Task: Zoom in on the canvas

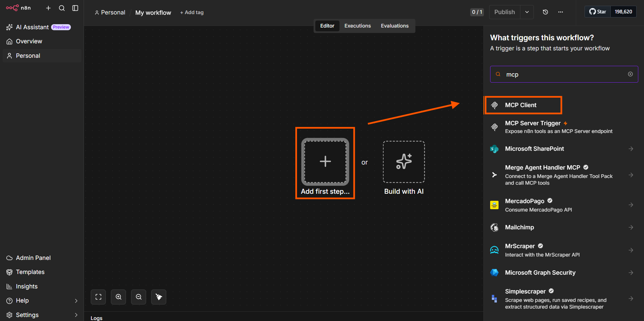Action: click(x=119, y=297)
